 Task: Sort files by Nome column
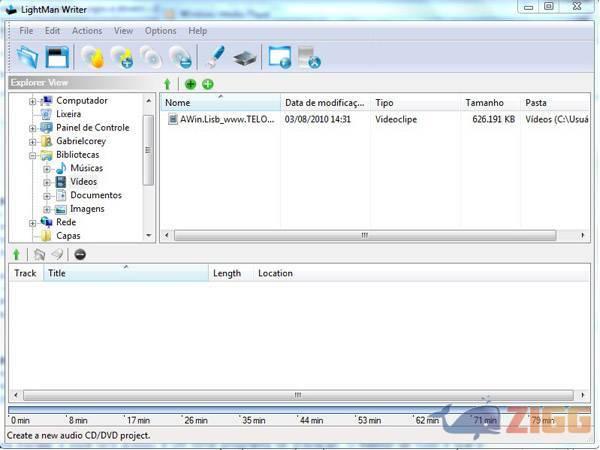coord(220,103)
